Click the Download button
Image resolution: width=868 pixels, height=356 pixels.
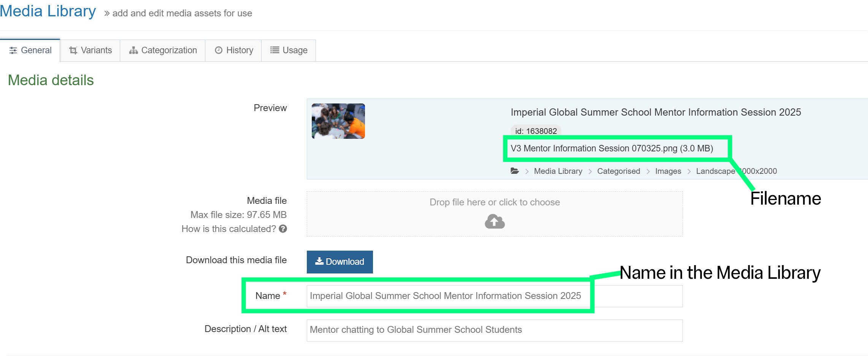pyautogui.click(x=340, y=262)
